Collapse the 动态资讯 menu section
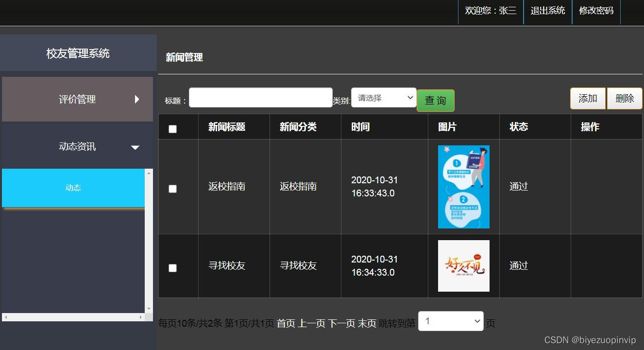 pos(78,146)
